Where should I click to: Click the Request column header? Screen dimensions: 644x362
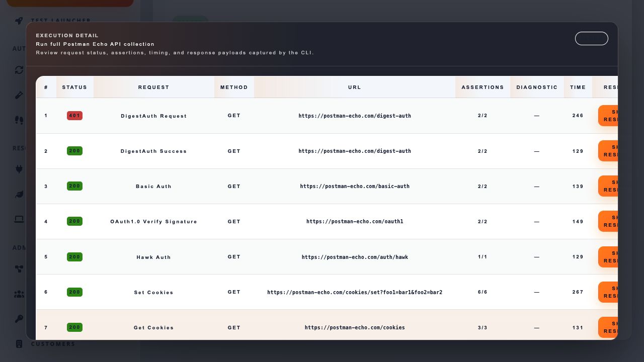153,87
